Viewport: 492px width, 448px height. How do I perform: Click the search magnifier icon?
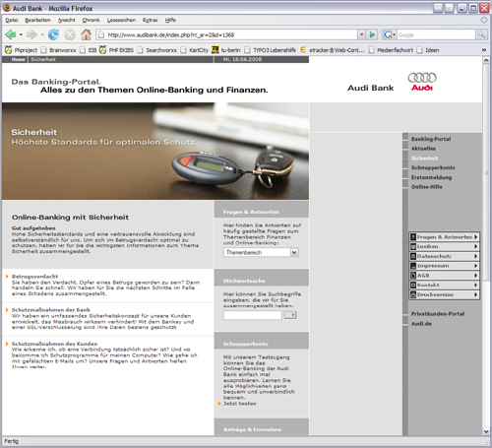(x=481, y=34)
